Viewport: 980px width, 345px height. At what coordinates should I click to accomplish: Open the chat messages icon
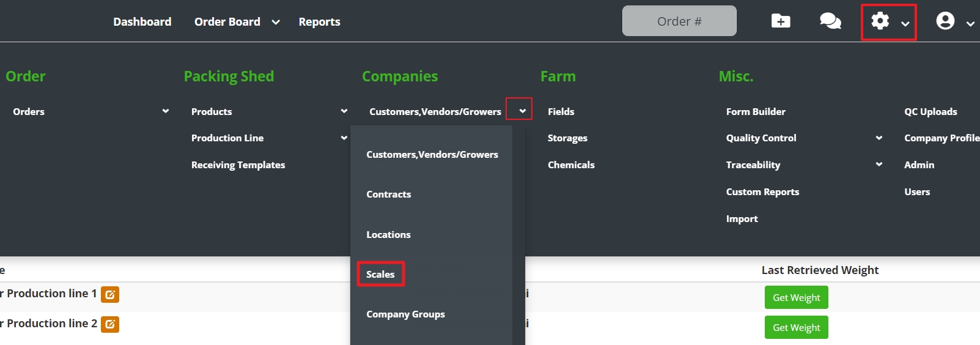click(830, 21)
